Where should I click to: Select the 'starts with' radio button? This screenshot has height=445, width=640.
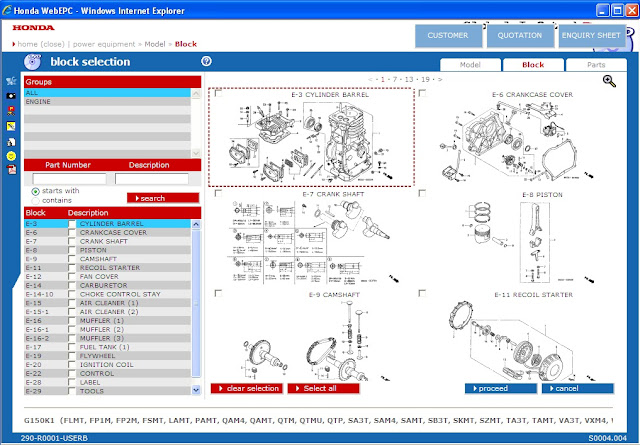(x=36, y=191)
